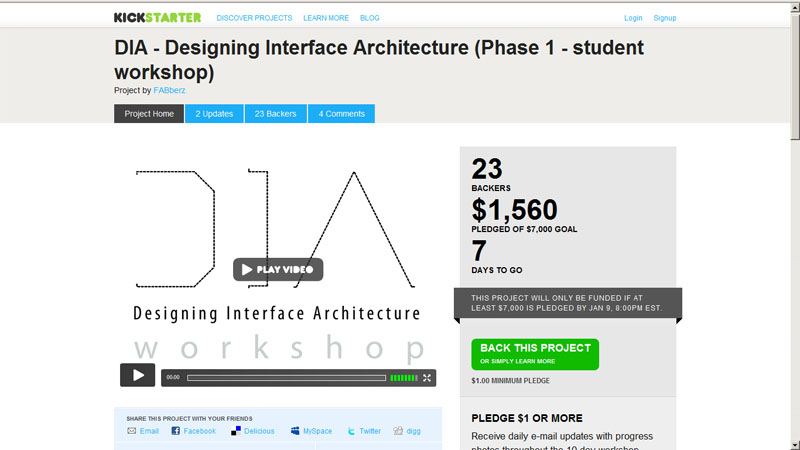Image resolution: width=800 pixels, height=450 pixels.
Task: Open the 23 Backers tab
Action: (276, 114)
